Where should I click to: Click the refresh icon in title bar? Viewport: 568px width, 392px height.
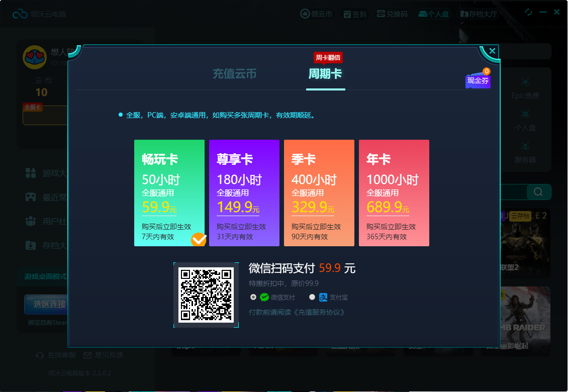(528, 13)
